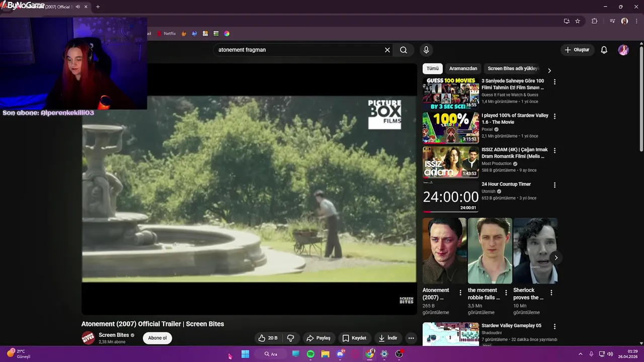Click the Oluştur create button
This screenshot has height=362, width=644.
[577, 50]
